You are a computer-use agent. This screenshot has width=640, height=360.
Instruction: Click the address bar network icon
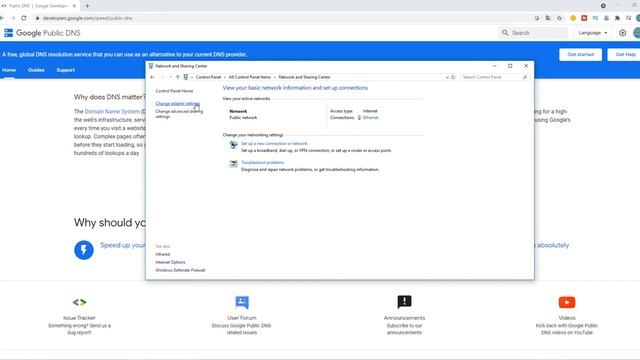click(186, 77)
